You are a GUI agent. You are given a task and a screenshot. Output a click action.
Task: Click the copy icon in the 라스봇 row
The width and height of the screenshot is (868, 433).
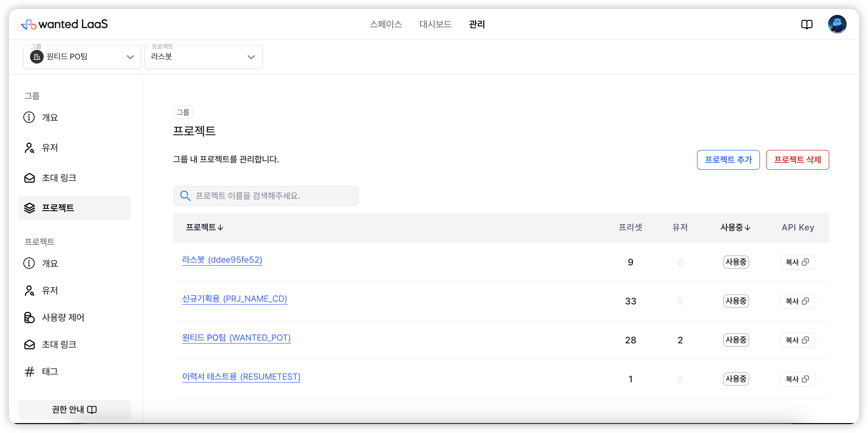click(805, 262)
